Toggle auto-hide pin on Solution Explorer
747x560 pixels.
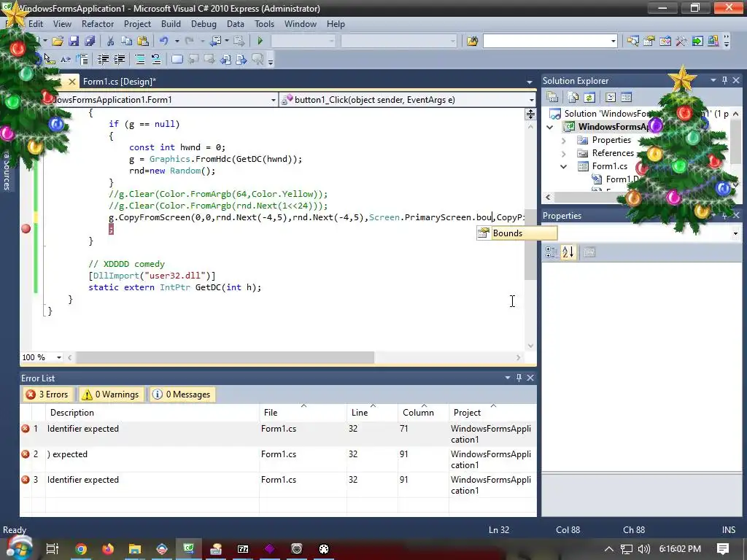(724, 80)
